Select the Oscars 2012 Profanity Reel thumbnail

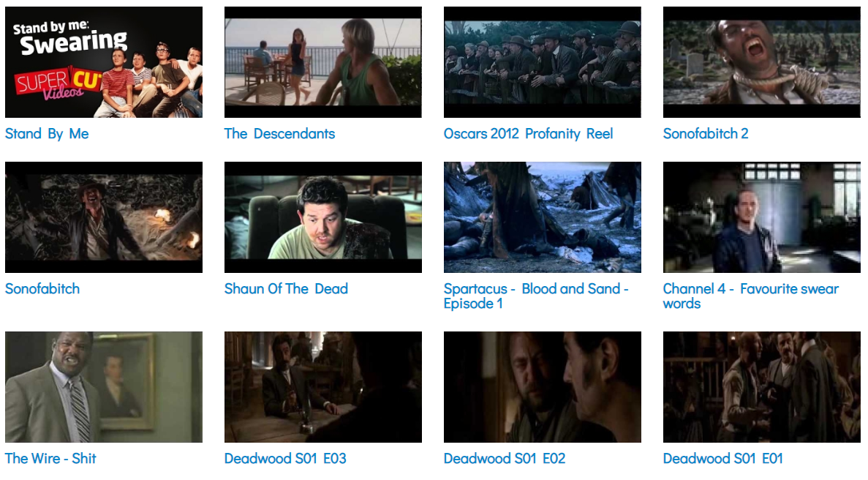pyautogui.click(x=542, y=62)
